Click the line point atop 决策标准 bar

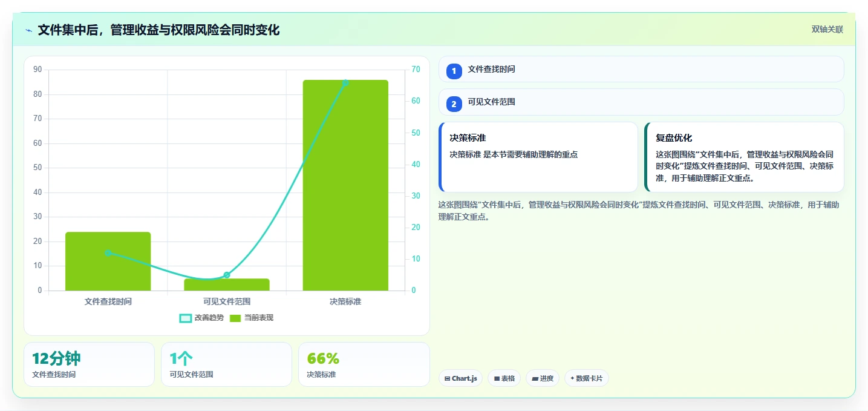(x=345, y=82)
